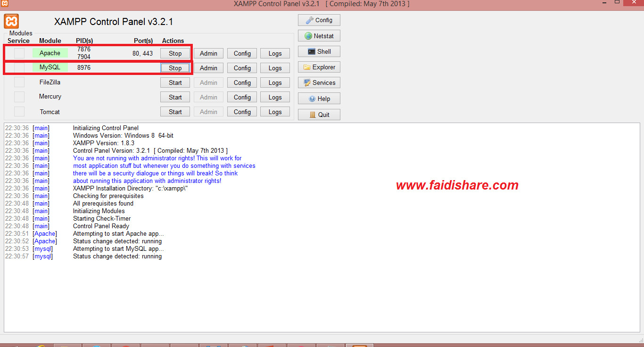Click the blue 'You are not running with administrator rights' line
This screenshot has width=644, height=347.
coord(157,158)
